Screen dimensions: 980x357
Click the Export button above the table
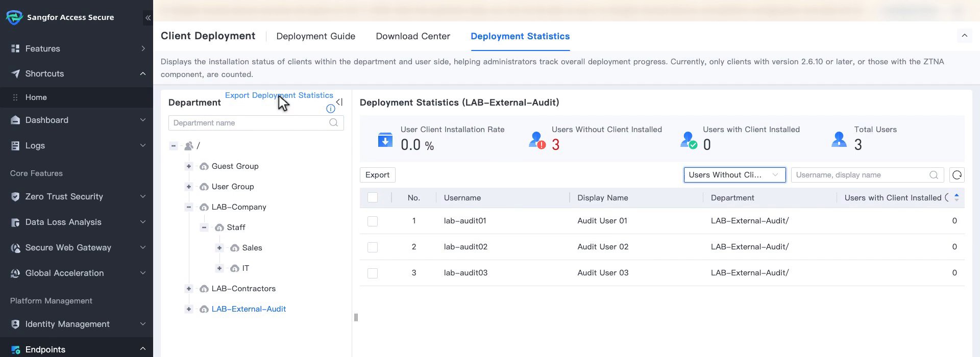[x=377, y=175]
